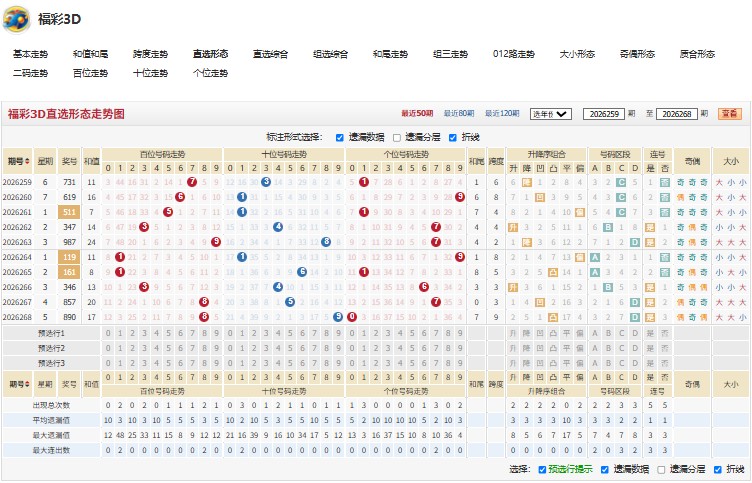The width and height of the screenshot is (752, 483).
Task: Toggle 预选行提示 checkbox at bottom
Action: click(542, 470)
